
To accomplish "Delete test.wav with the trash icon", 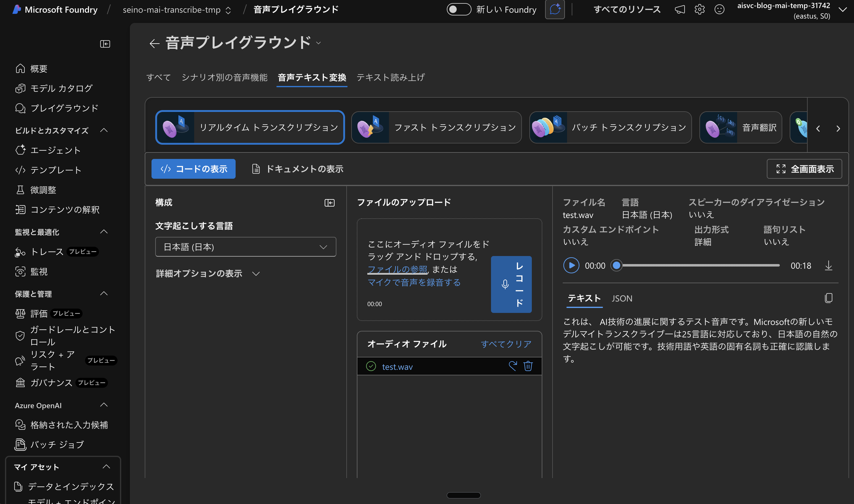I will 528,366.
